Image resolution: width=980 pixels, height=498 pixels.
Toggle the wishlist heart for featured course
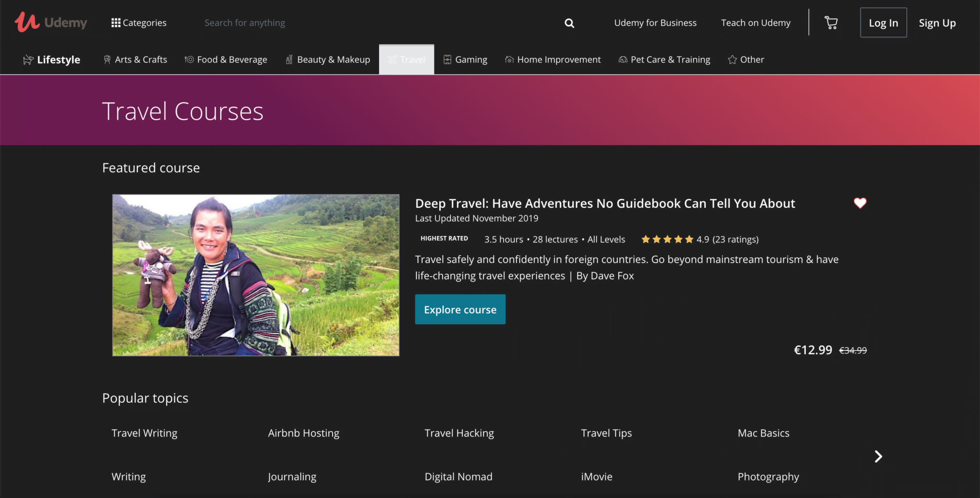pos(860,203)
